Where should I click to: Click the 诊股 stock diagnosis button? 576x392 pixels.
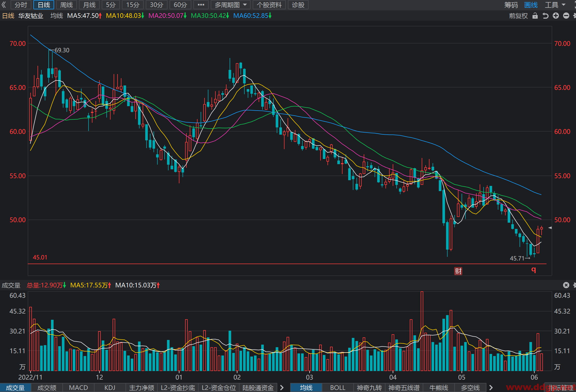click(x=298, y=5)
